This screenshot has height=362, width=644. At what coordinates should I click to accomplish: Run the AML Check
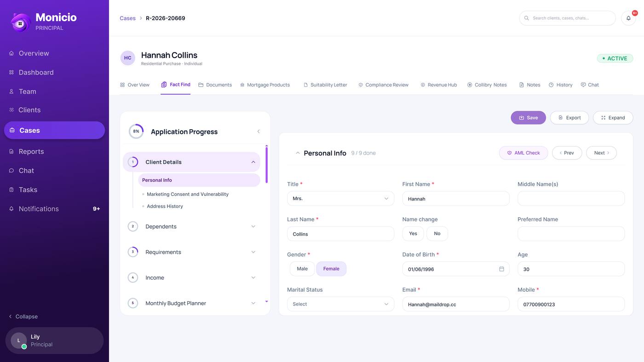pyautogui.click(x=523, y=153)
